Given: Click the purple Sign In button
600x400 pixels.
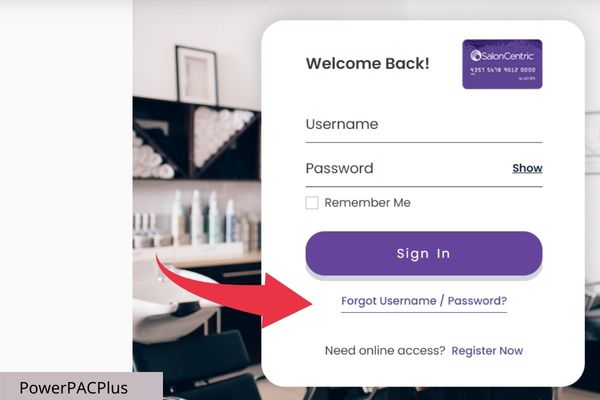Looking at the screenshot, I should tap(424, 253).
